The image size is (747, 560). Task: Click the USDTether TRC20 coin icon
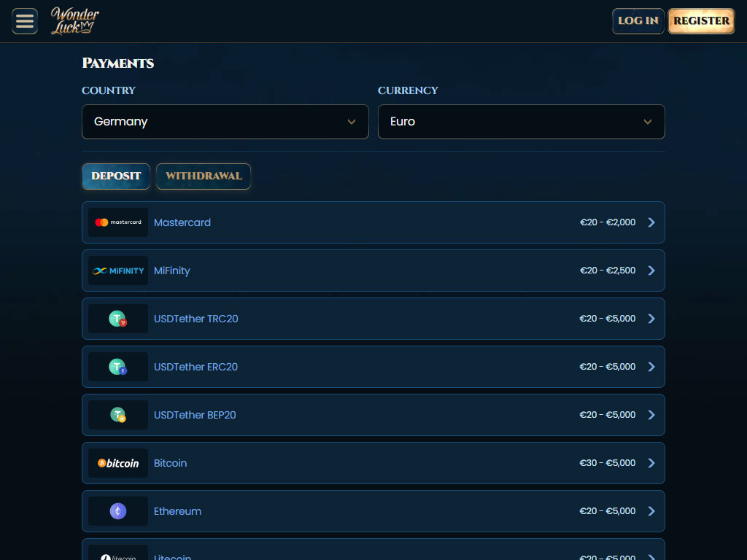(x=118, y=319)
